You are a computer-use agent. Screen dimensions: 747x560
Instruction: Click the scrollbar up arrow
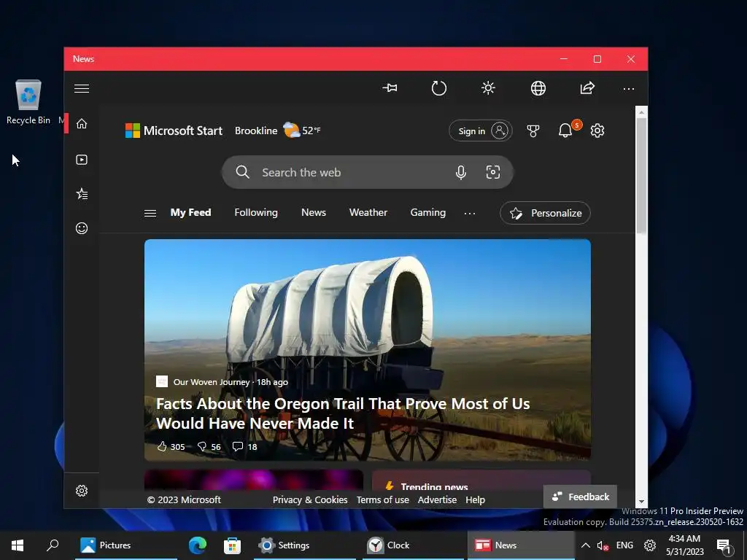641,112
